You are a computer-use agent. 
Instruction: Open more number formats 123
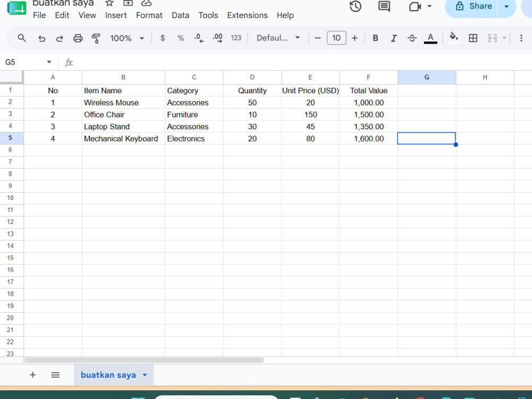tap(236, 38)
